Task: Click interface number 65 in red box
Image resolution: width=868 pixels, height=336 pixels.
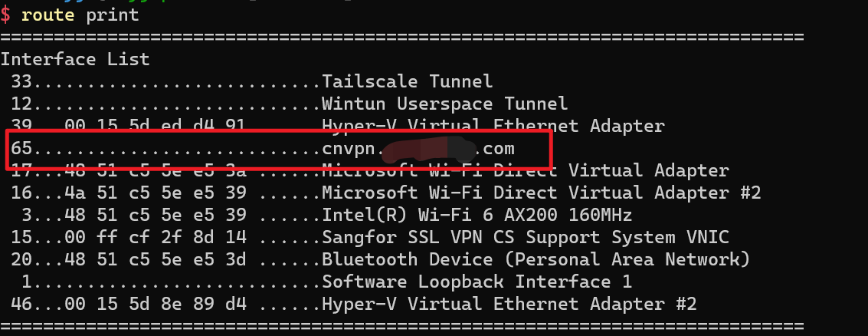Action: pos(21,148)
